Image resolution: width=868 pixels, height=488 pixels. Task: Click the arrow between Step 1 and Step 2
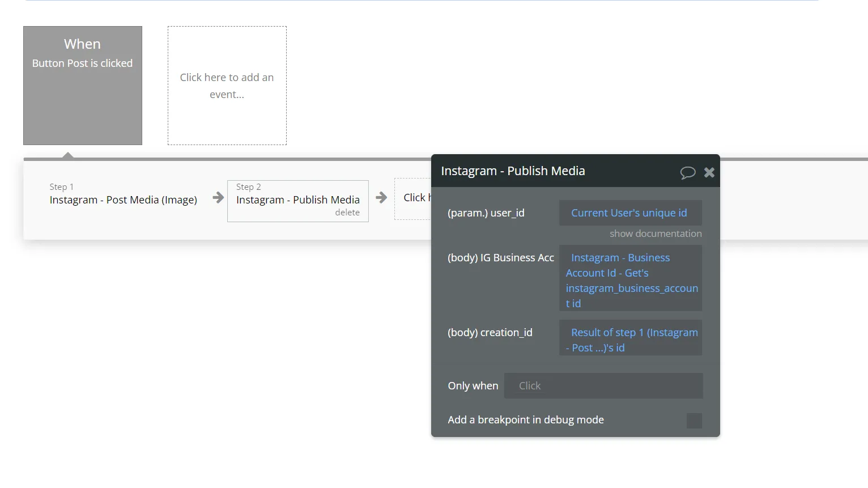click(x=218, y=197)
